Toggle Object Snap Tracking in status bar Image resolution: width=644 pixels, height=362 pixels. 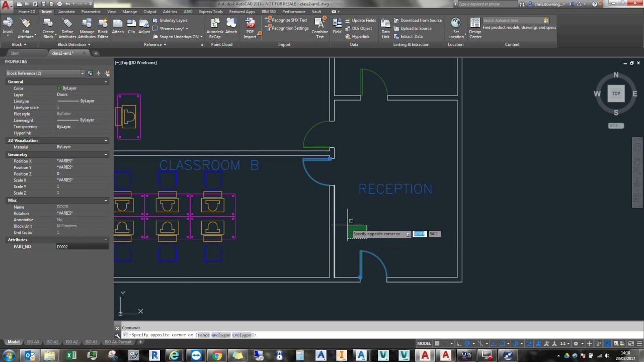point(494,343)
